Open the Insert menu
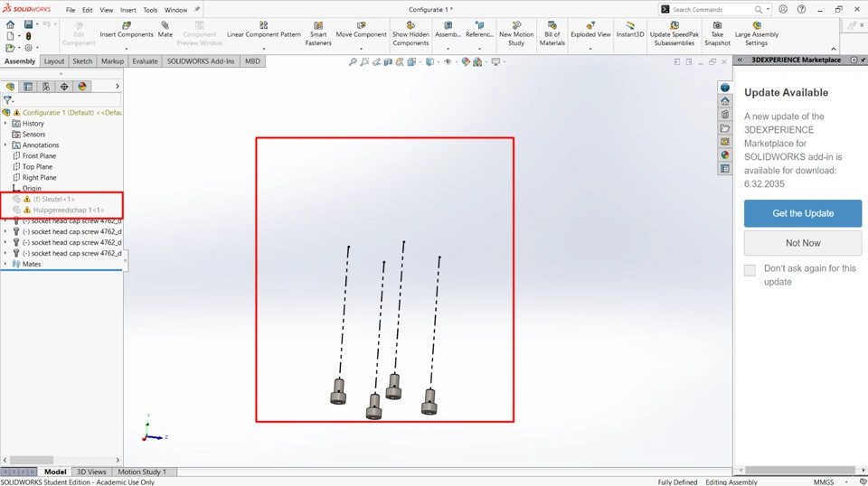868x486 pixels. point(127,10)
